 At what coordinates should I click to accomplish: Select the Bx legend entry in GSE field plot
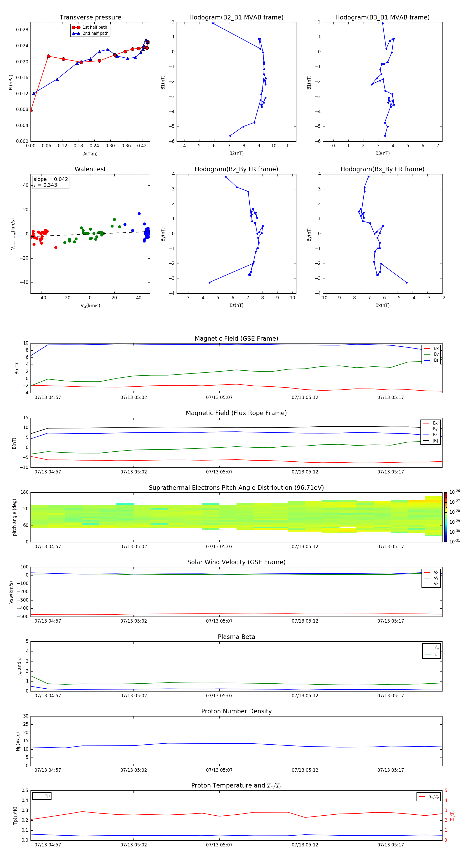(431, 349)
